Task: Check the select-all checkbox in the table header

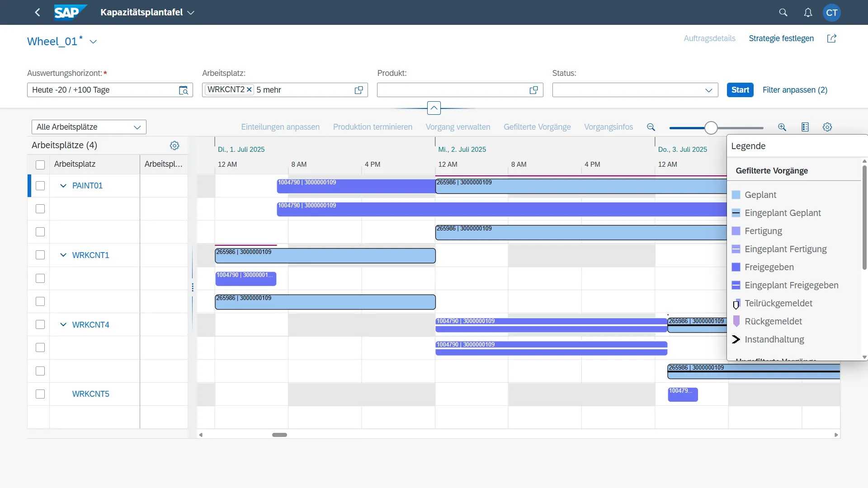Action: (40, 164)
